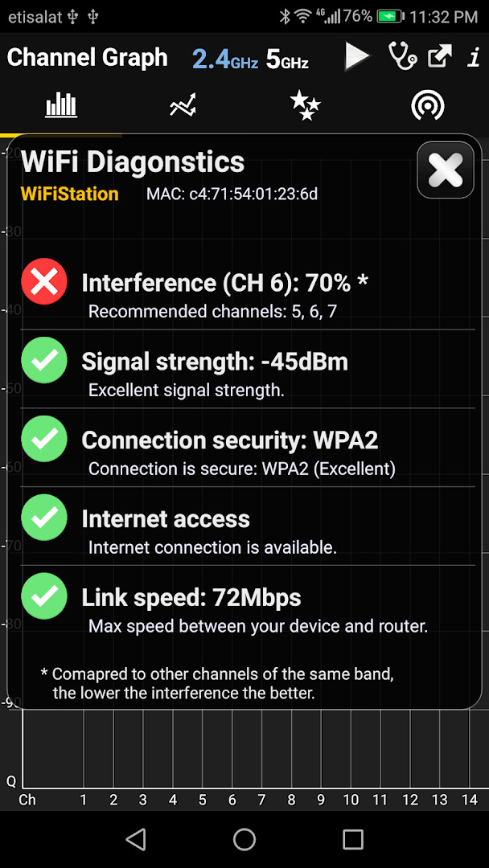Viewport: 489px width, 868px height.
Task: Open the access point signal tab
Action: (x=428, y=105)
